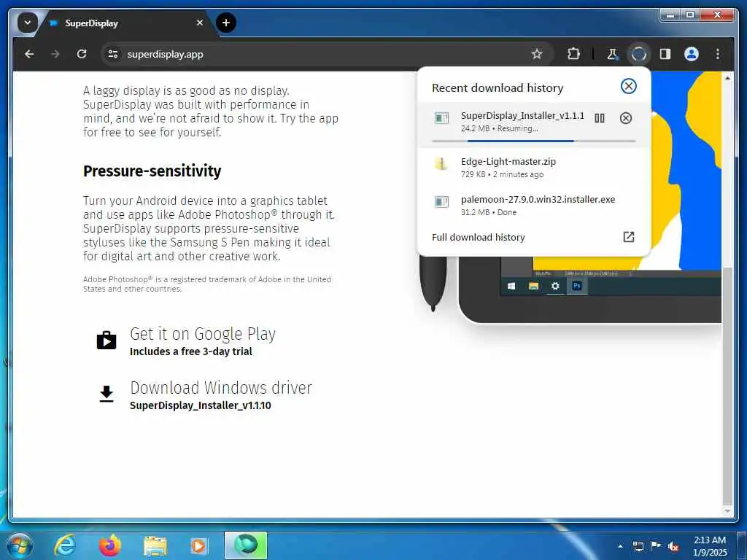Image resolution: width=747 pixels, height=560 pixels.
Task: Click Download Windows driver link
Action: click(x=221, y=388)
